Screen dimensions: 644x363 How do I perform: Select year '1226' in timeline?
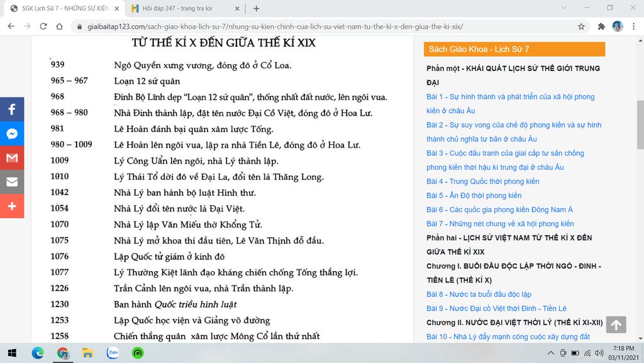pos(60,288)
